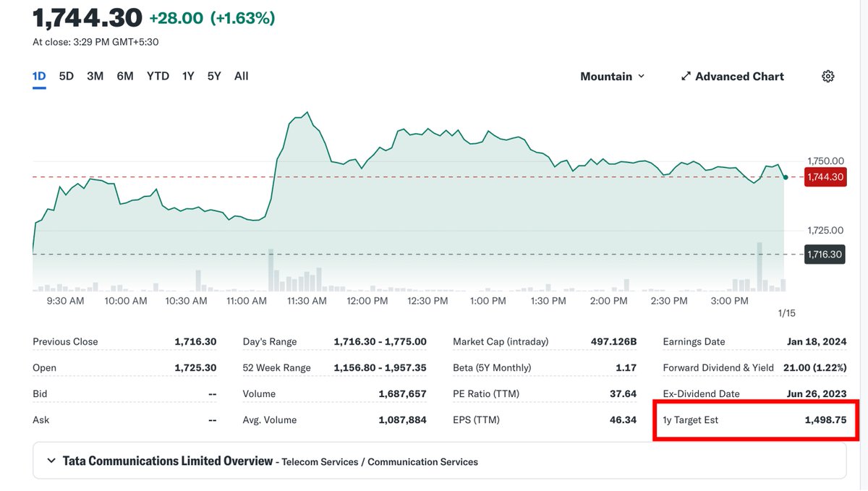Click the Ask label
Screen dimensions: 868x491
(41, 419)
